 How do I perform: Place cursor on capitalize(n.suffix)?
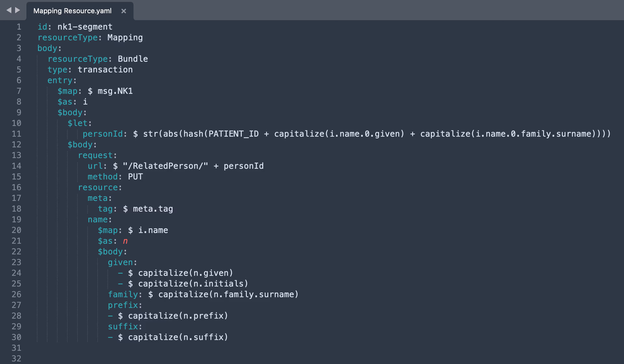tap(178, 337)
